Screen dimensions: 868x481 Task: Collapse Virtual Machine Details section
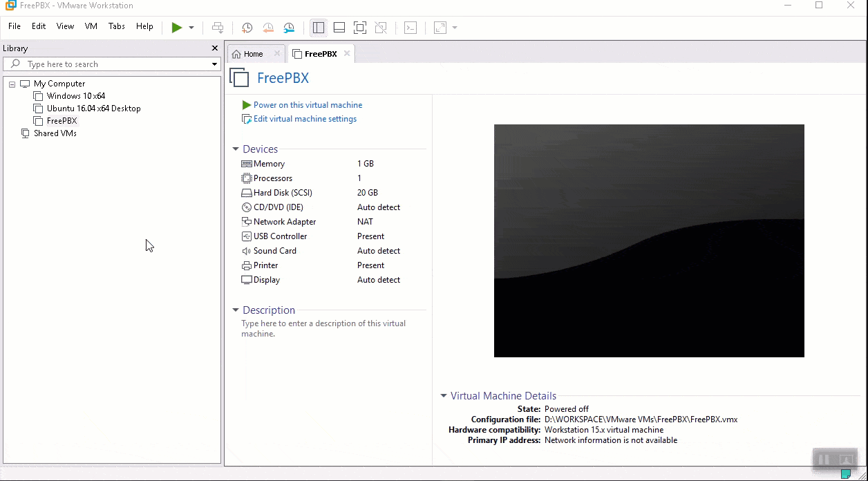[444, 396]
